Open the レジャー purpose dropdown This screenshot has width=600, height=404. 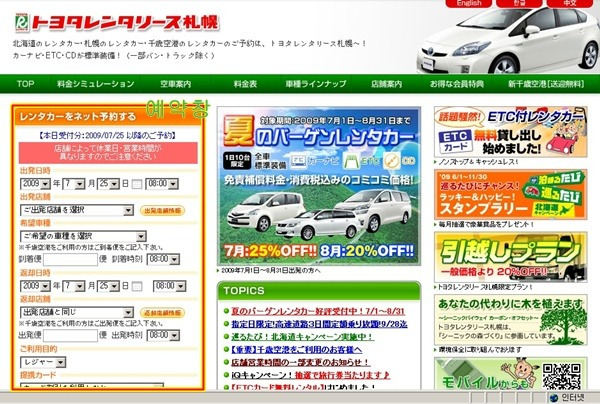[x=43, y=362]
